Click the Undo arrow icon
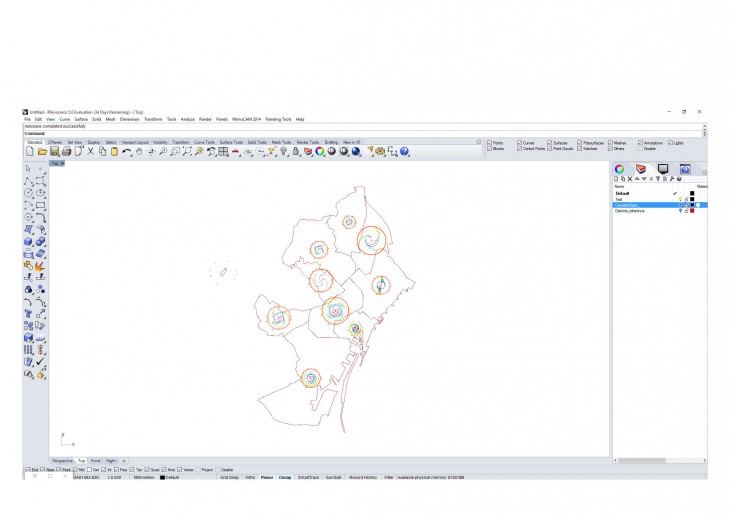This screenshot has height=516, width=730. point(126,152)
